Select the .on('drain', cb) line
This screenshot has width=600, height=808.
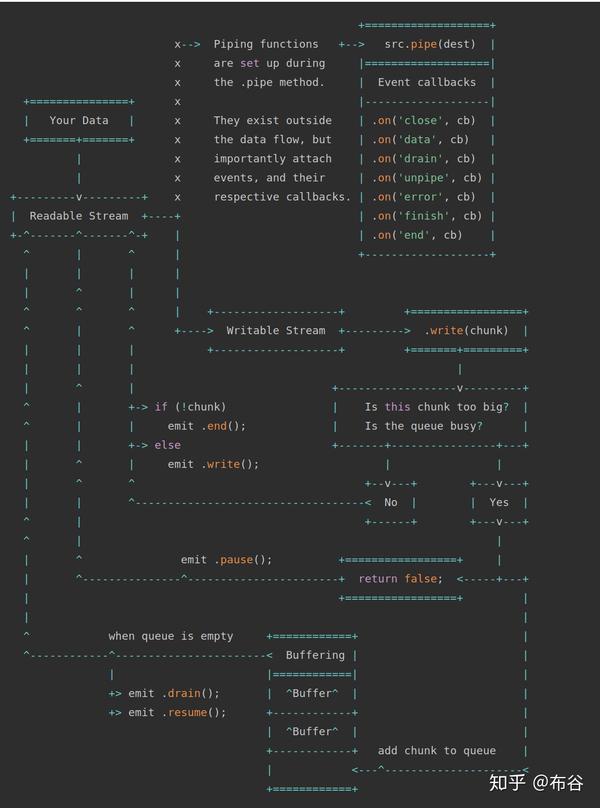[x=424, y=159]
